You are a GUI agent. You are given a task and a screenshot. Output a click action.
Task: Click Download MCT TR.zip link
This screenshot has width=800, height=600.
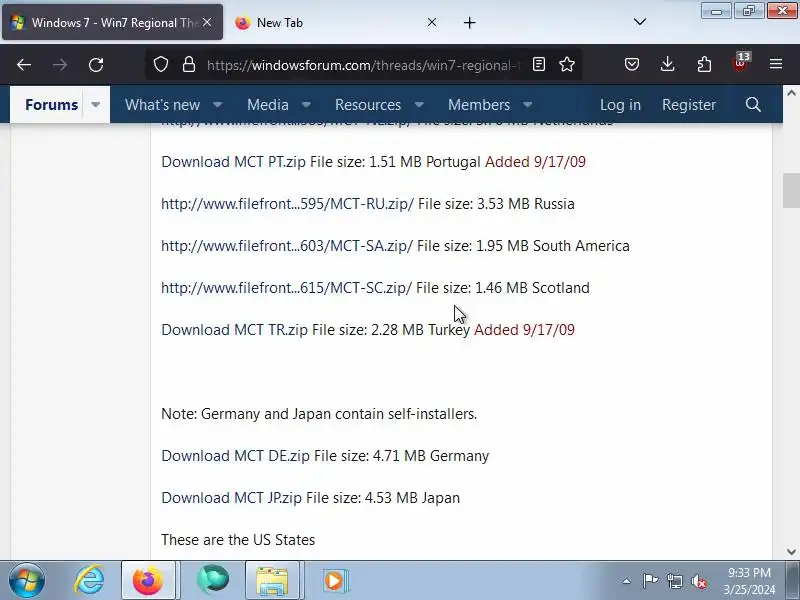(x=234, y=330)
